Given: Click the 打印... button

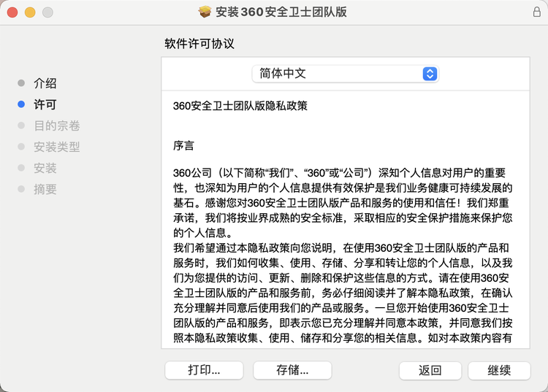Looking at the screenshot, I should point(204,370).
